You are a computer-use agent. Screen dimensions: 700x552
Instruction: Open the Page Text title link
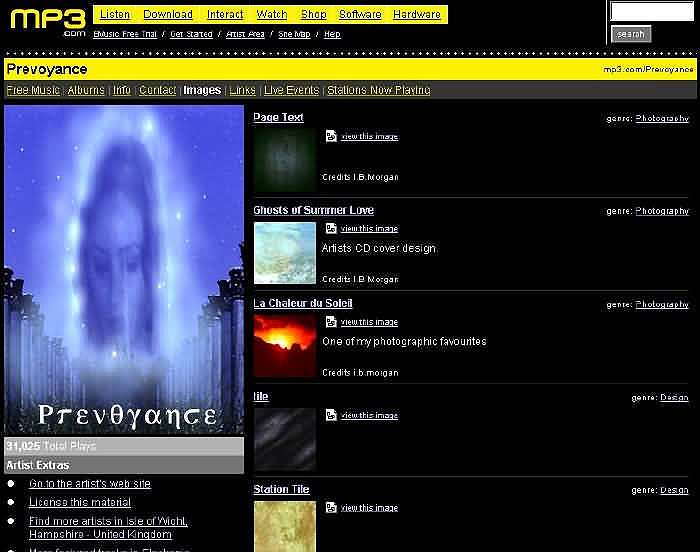pos(278,117)
